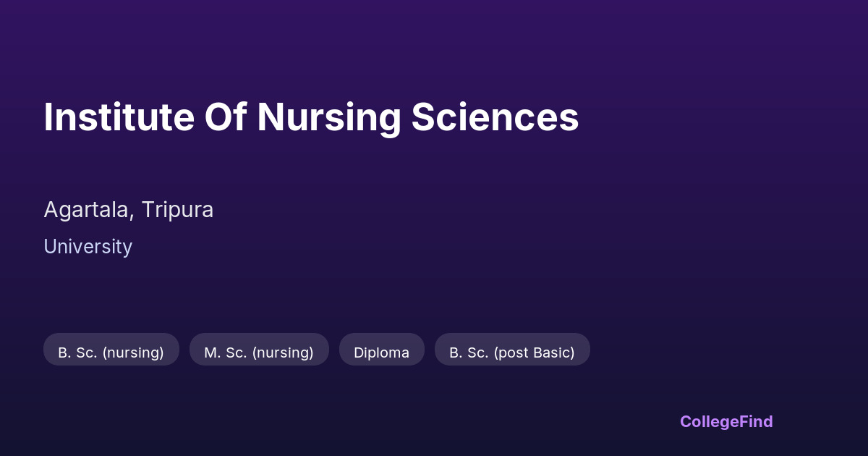Go to the CollegeFind brand link

726,421
